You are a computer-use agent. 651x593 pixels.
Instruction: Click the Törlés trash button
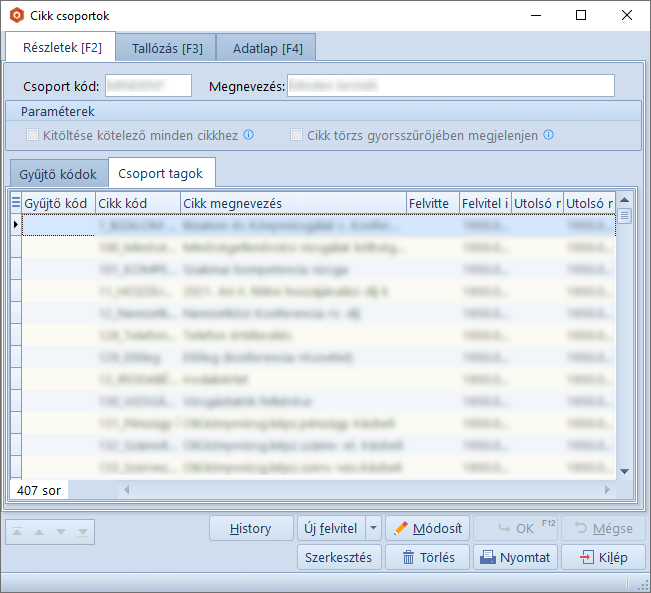(x=428, y=557)
